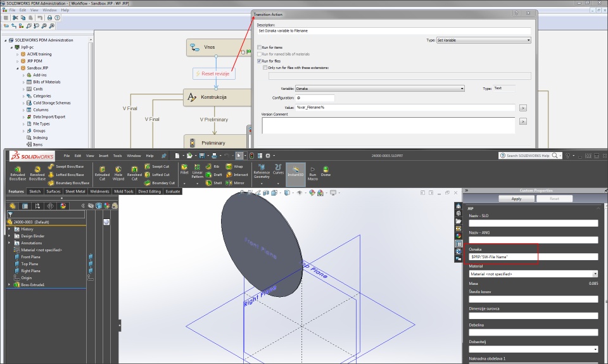Viewport: 608px width, 364px height.
Task: Click the Draft tool
Action: 213,175
